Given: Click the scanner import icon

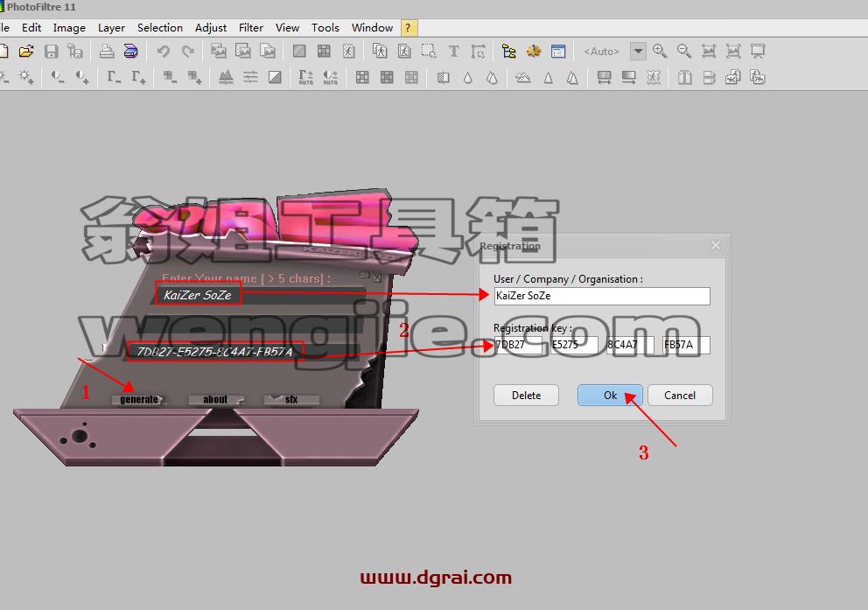Looking at the screenshot, I should [130, 52].
